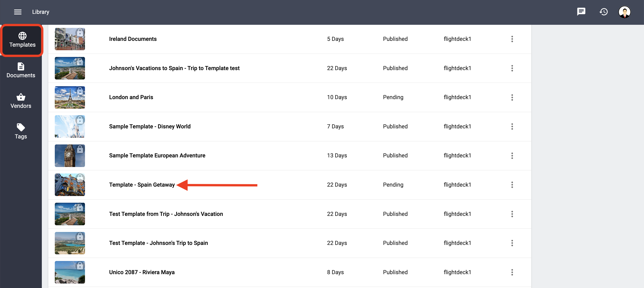Screen dimensions: 644x288
Task: Click lock icon on European Adventure thumbnail
Action: [80, 149]
